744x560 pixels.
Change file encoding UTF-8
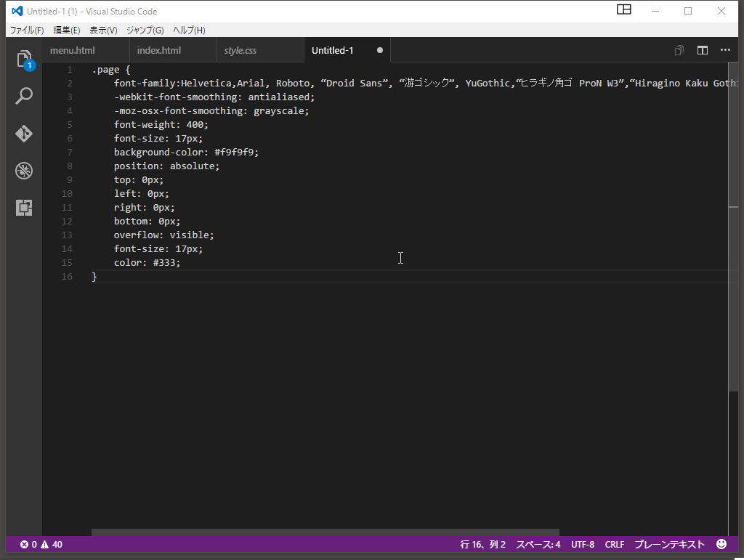click(582, 544)
